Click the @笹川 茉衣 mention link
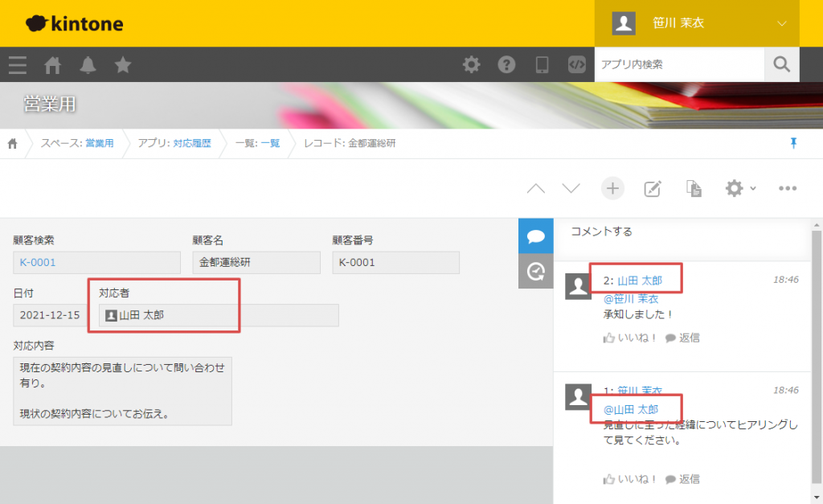This screenshot has height=504, width=823. click(631, 299)
